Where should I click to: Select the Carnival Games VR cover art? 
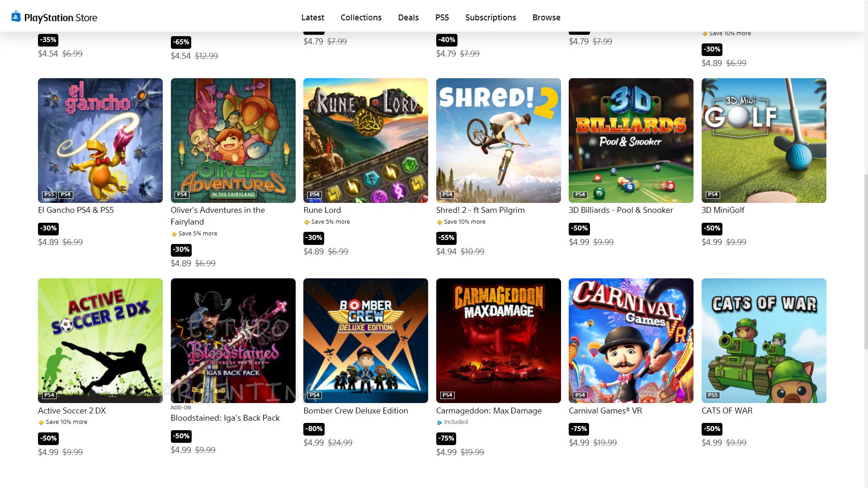[x=631, y=341]
